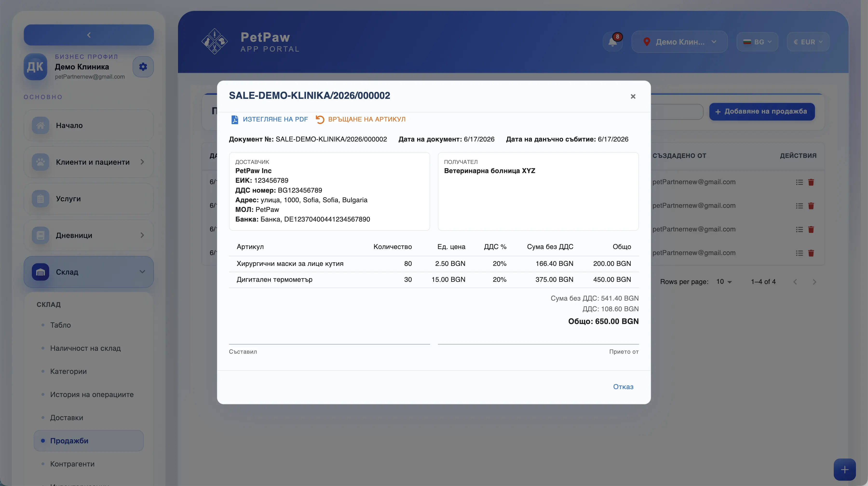The height and width of the screenshot is (486, 868).
Task: Select Доставки in the sidebar
Action: (x=67, y=418)
